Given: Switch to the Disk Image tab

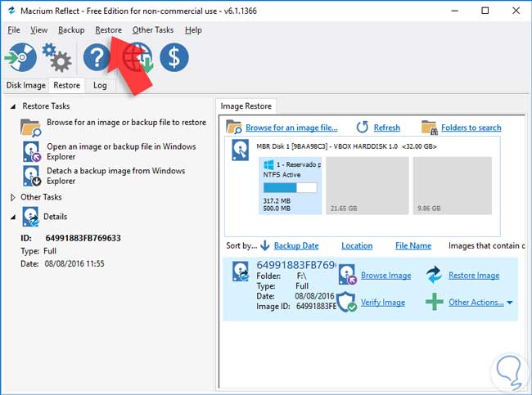Looking at the screenshot, I should click(26, 85).
